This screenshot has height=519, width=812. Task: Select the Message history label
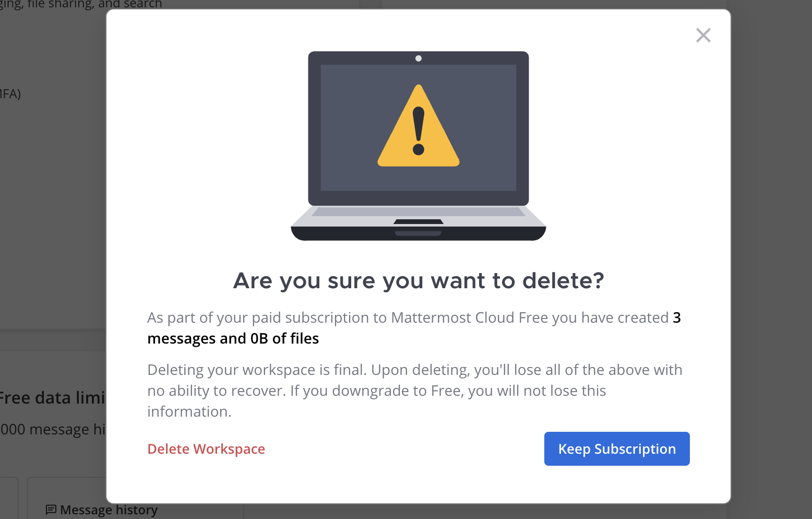[x=109, y=510]
